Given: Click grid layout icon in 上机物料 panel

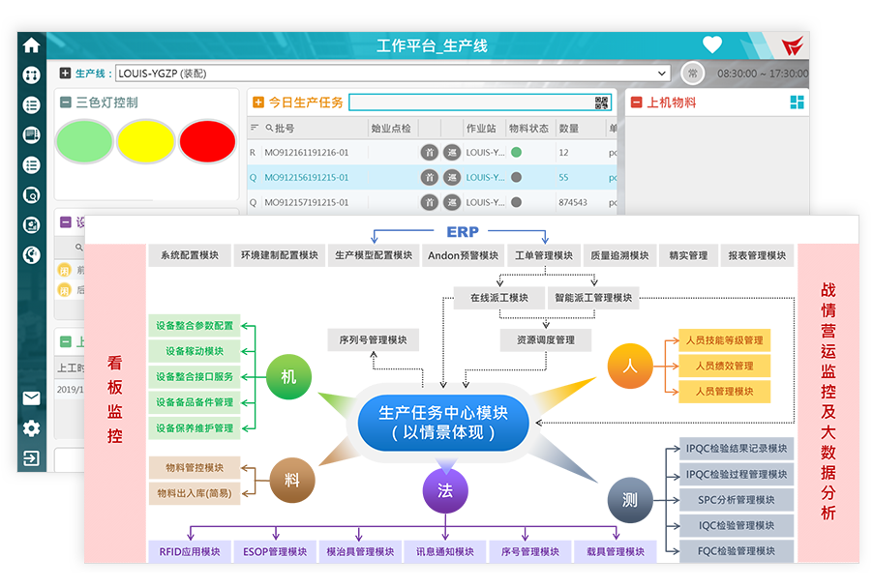Looking at the screenshot, I should [x=798, y=103].
